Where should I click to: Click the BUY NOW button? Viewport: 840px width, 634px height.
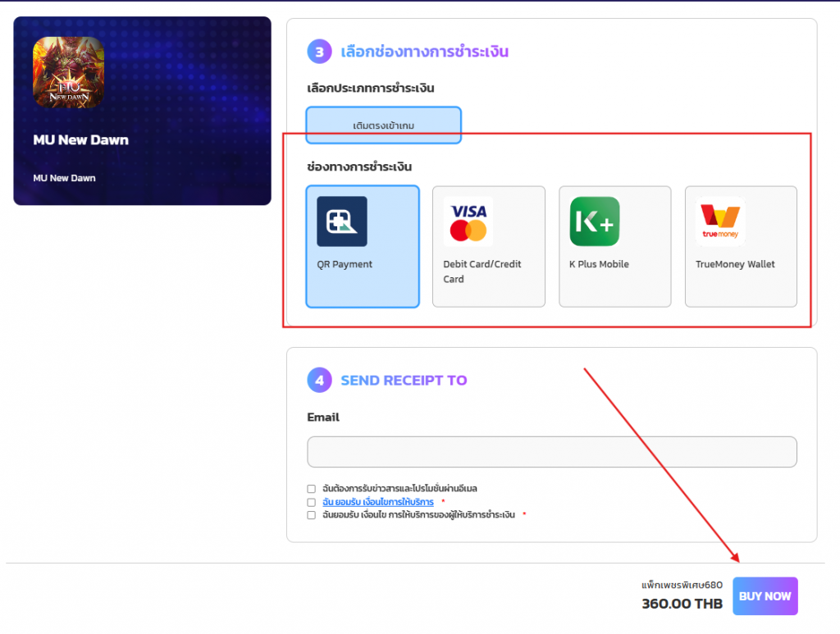(x=765, y=596)
